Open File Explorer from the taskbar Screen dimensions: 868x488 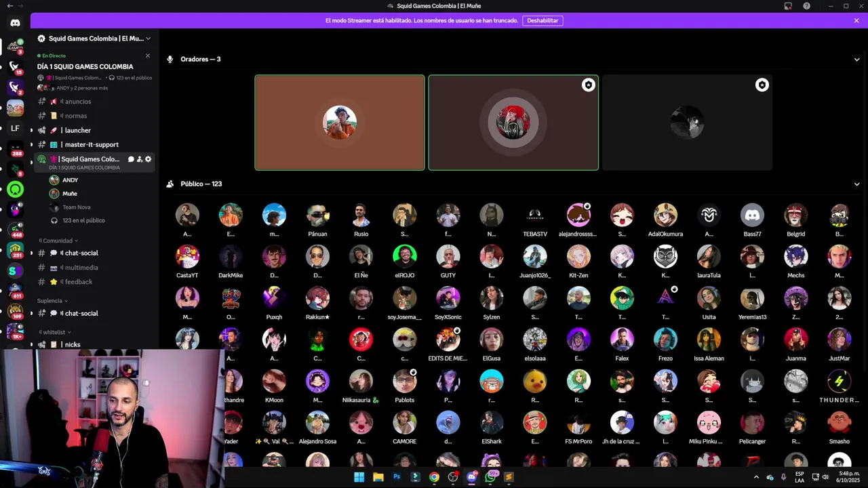(378, 477)
